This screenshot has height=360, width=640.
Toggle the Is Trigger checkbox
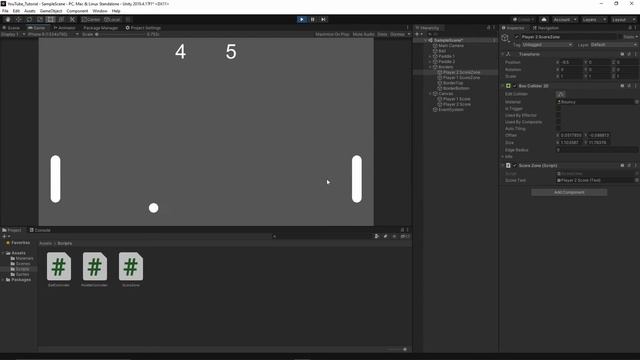pos(559,109)
